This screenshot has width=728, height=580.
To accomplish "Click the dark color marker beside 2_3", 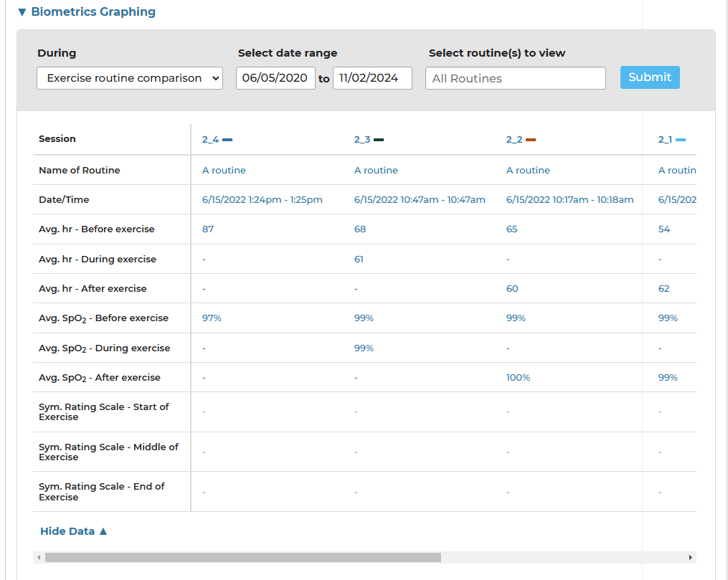I will [x=379, y=140].
